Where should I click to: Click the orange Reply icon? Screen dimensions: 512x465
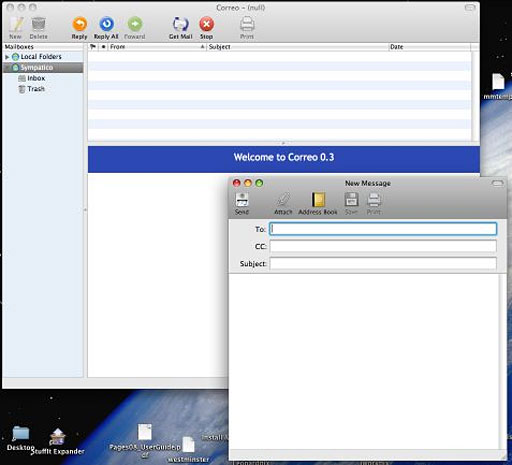pos(80,24)
